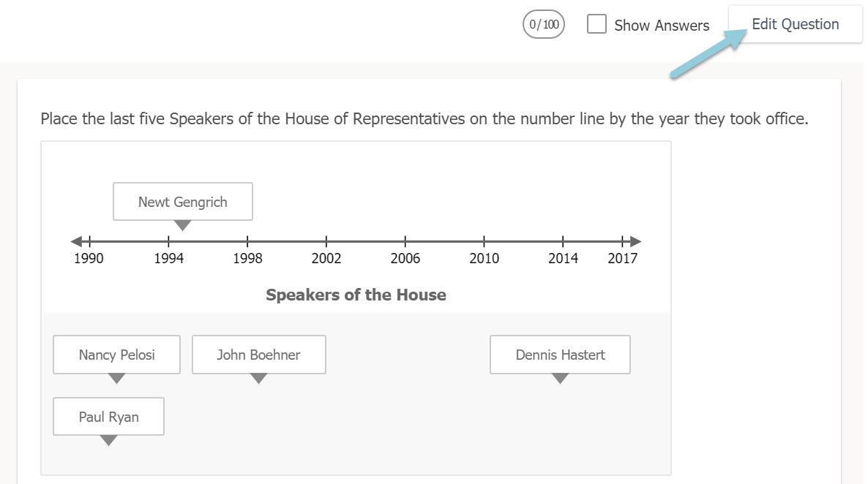Enable the Show Answers checkbox

tap(597, 24)
